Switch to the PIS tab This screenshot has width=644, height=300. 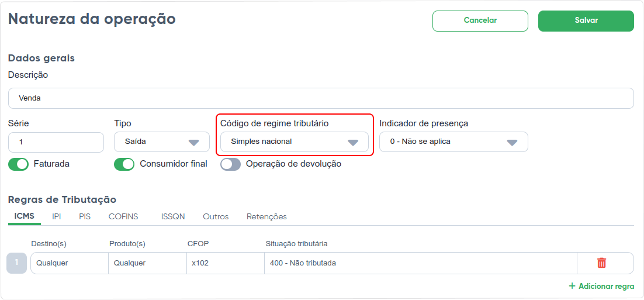85,216
